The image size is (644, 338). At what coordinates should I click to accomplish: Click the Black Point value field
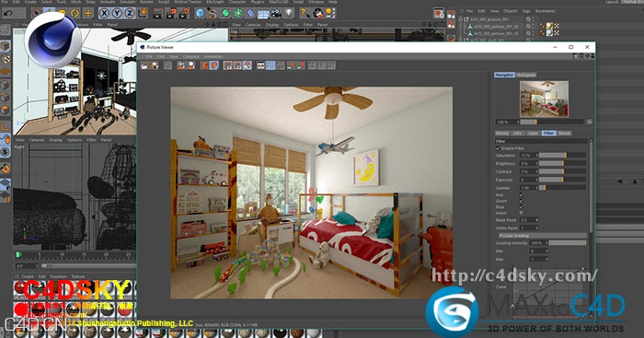529,220
